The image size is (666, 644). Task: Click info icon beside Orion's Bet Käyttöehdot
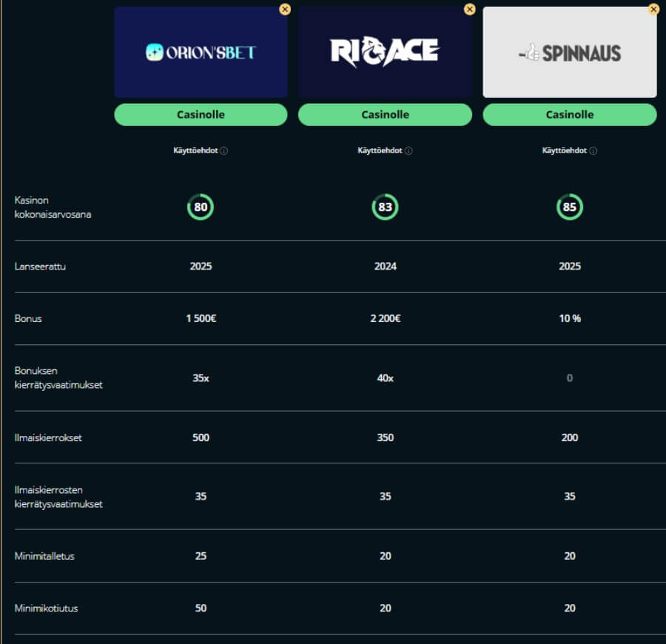point(224,151)
